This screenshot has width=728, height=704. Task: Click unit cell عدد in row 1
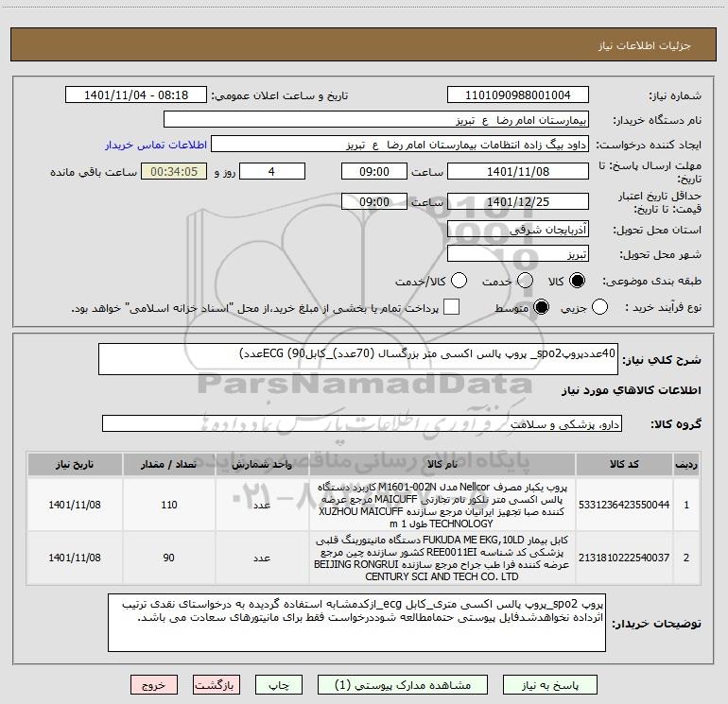pos(262,505)
